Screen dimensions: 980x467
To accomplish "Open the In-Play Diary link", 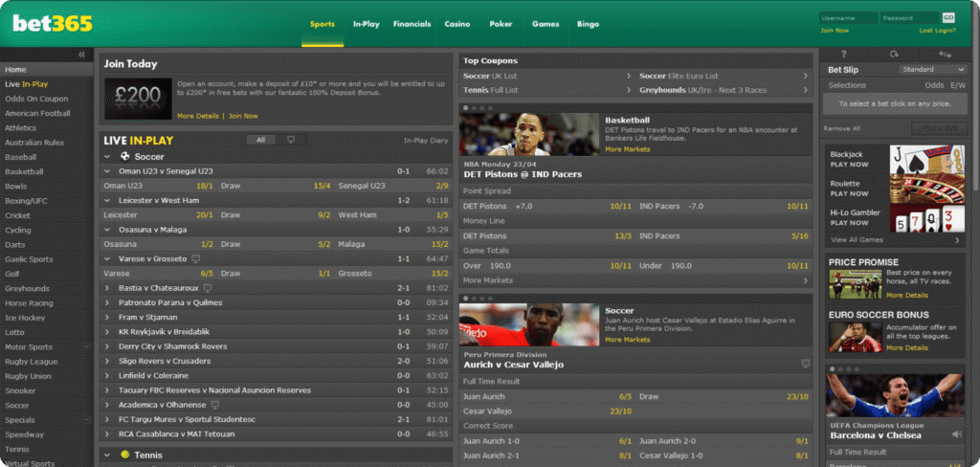I will [426, 141].
